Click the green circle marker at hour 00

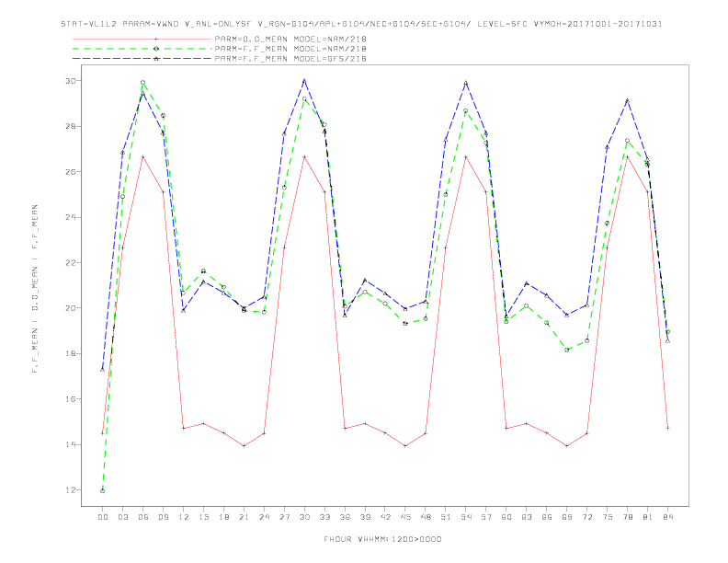point(103,491)
